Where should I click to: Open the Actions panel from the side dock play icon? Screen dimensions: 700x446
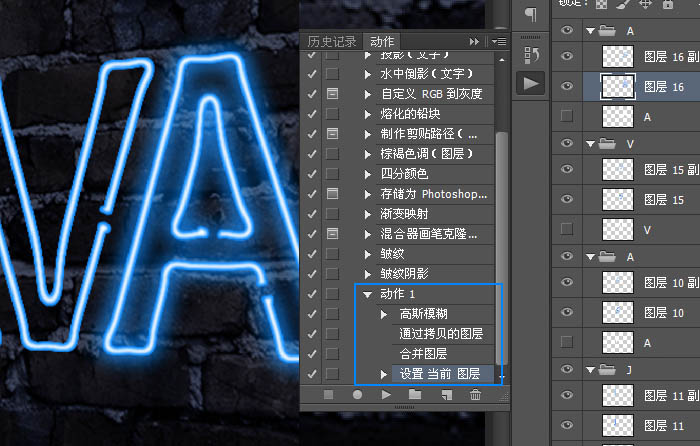(x=530, y=83)
